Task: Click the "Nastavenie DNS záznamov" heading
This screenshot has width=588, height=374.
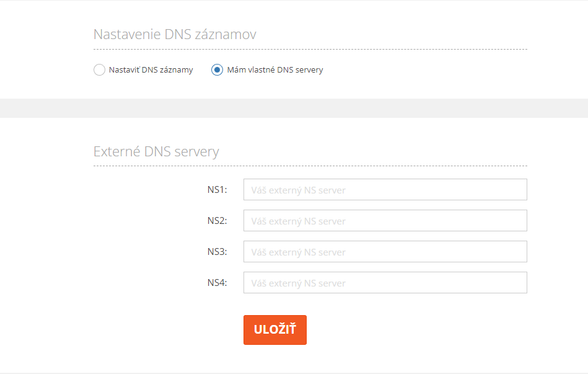Action: click(x=175, y=34)
